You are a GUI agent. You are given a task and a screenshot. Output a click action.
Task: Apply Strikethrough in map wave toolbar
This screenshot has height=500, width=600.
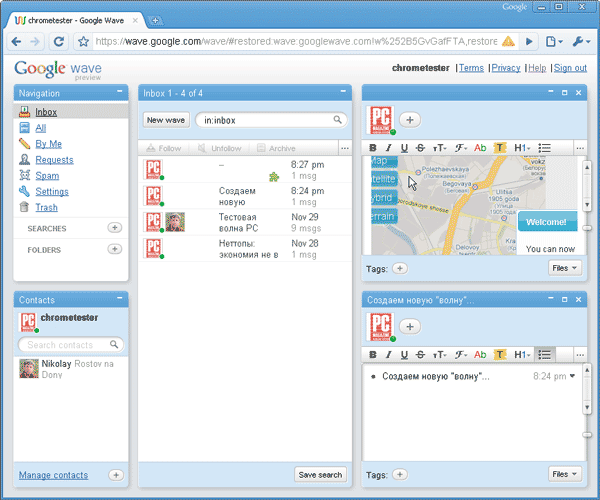pyautogui.click(x=420, y=148)
